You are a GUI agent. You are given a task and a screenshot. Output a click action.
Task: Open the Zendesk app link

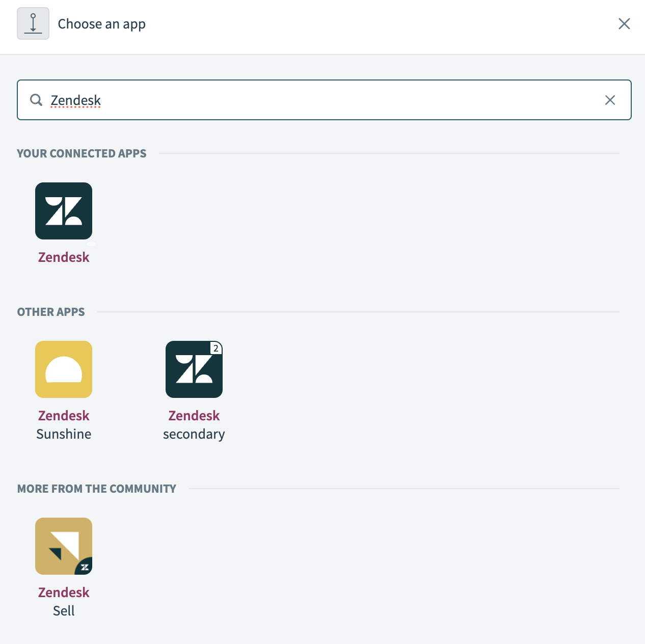[x=63, y=257]
